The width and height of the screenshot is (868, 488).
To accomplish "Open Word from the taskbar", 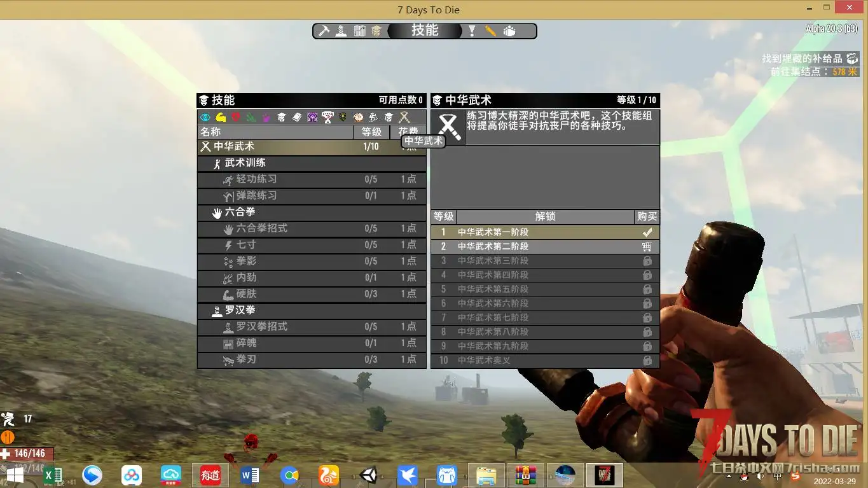I will coord(250,475).
